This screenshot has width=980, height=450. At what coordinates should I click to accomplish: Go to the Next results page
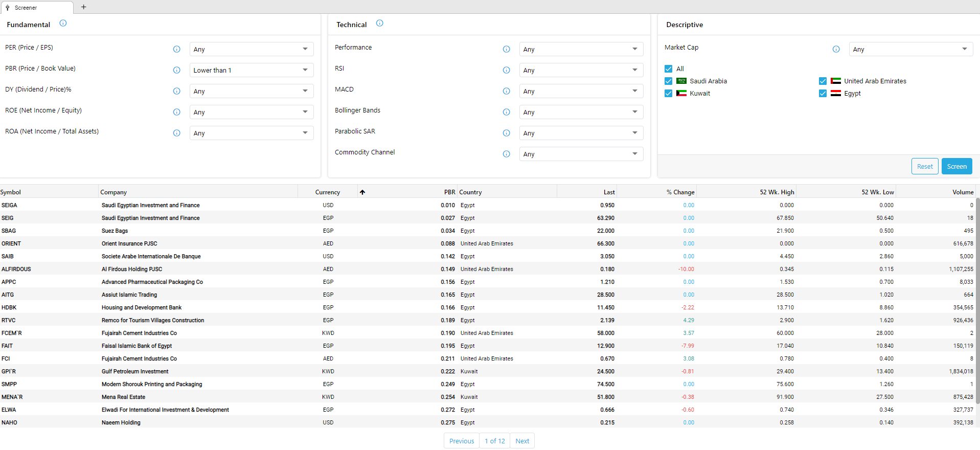point(522,441)
